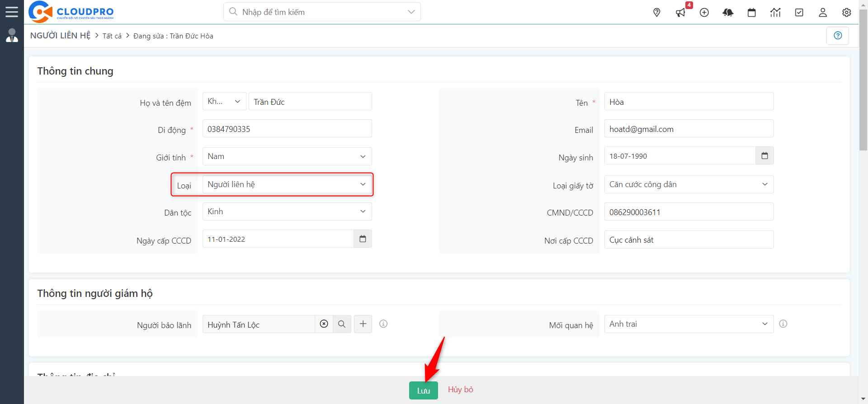The image size is (868, 404).
Task: Open the settings gear icon
Action: pos(847,13)
